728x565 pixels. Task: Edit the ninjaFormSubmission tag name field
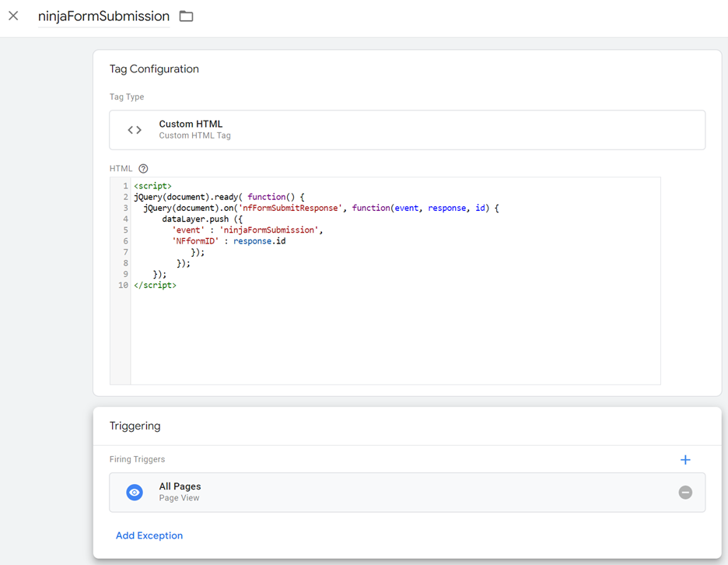[103, 16]
